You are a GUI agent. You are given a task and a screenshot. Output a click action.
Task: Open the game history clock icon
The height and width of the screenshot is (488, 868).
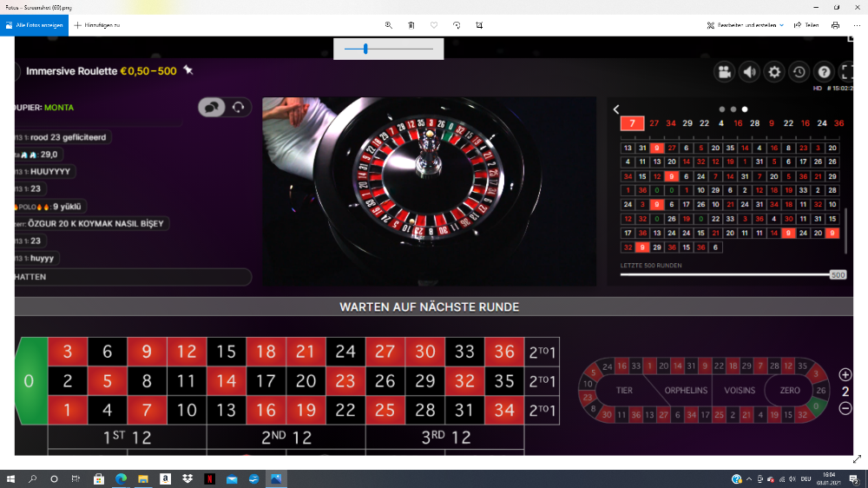(x=799, y=72)
